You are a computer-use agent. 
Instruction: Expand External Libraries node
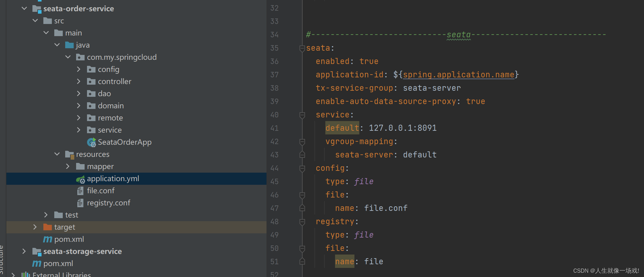(x=13, y=275)
